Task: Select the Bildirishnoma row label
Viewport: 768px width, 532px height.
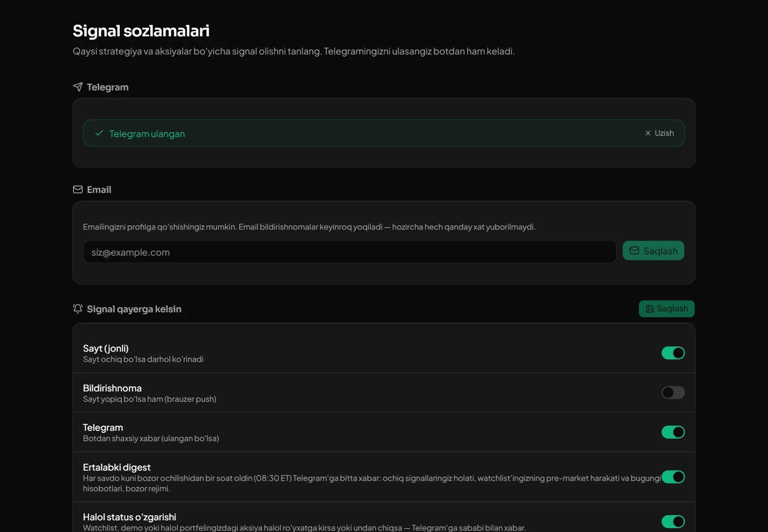Action: (x=112, y=388)
